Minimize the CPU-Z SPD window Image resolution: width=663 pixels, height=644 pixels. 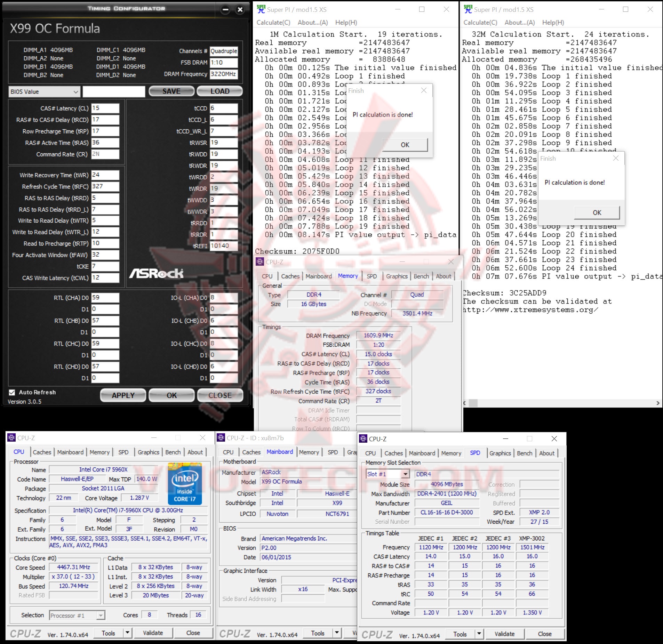click(506, 439)
